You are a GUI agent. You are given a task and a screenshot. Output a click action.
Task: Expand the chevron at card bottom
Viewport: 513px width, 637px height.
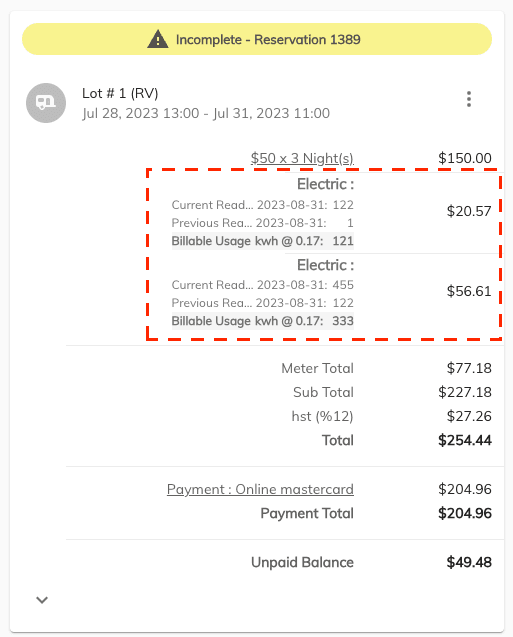click(42, 600)
